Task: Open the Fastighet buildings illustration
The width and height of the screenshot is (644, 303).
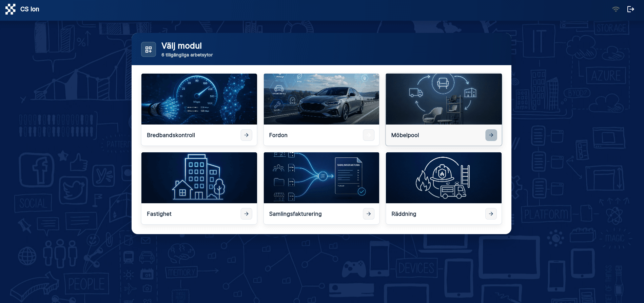Action: pos(199,178)
